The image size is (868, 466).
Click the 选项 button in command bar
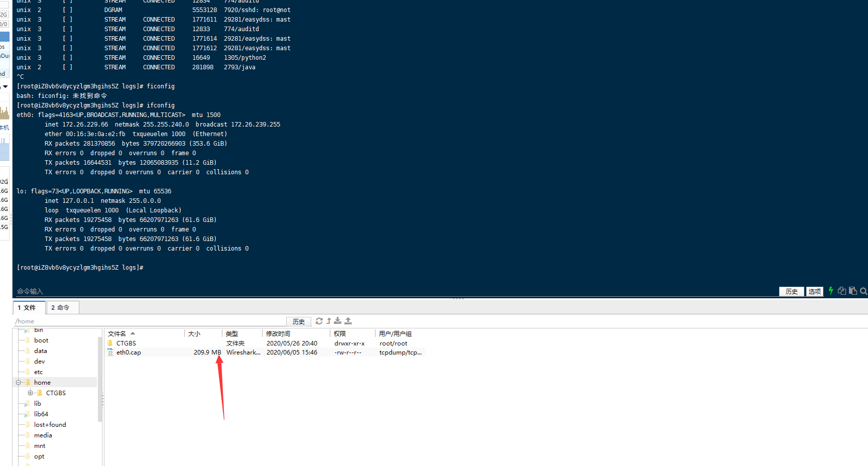[815, 291]
